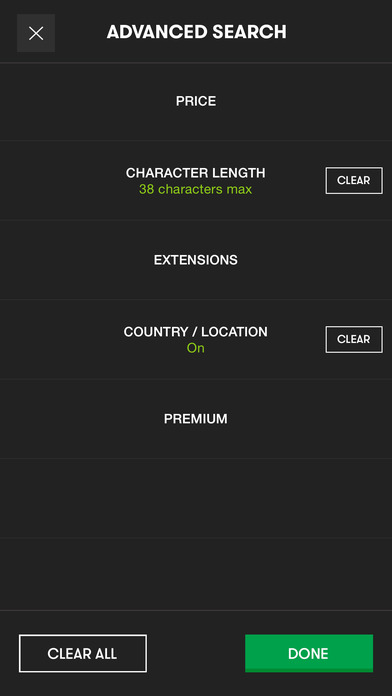Open the Country / Location filter
Viewport: 392px width, 696px height.
(x=196, y=340)
